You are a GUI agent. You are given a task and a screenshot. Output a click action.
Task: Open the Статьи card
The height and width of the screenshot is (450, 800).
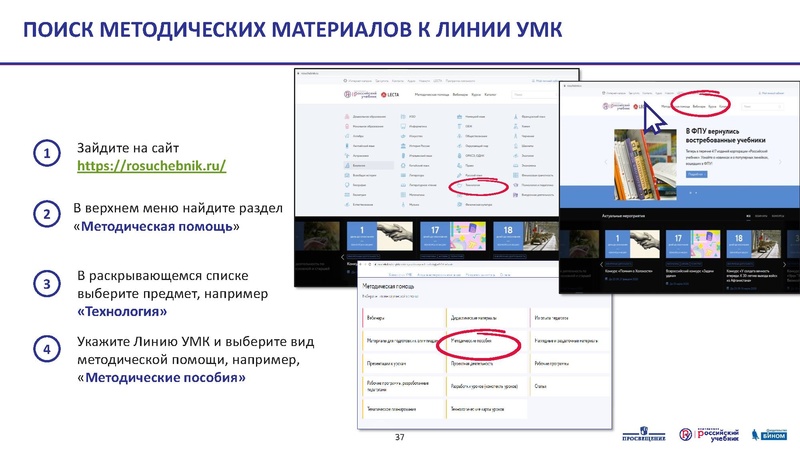(570, 386)
